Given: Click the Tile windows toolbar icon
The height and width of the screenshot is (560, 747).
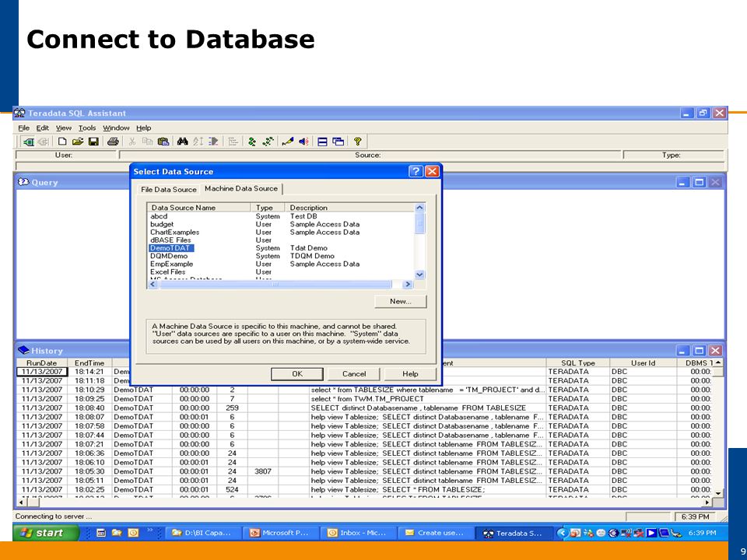Looking at the screenshot, I should click(x=322, y=142).
